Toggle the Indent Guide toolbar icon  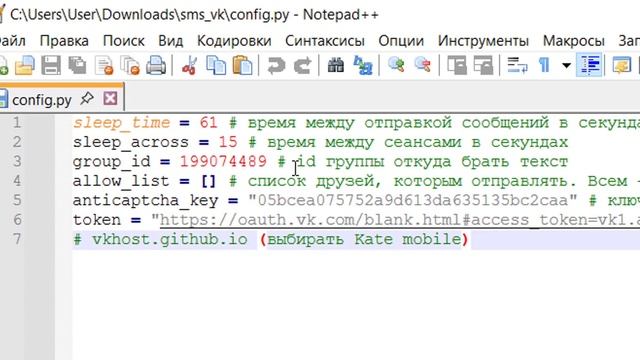[590, 65]
